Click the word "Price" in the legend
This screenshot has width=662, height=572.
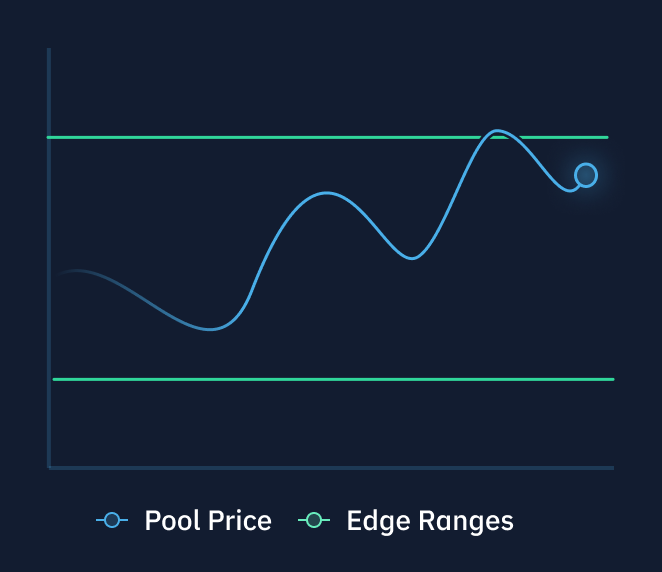tap(240, 520)
